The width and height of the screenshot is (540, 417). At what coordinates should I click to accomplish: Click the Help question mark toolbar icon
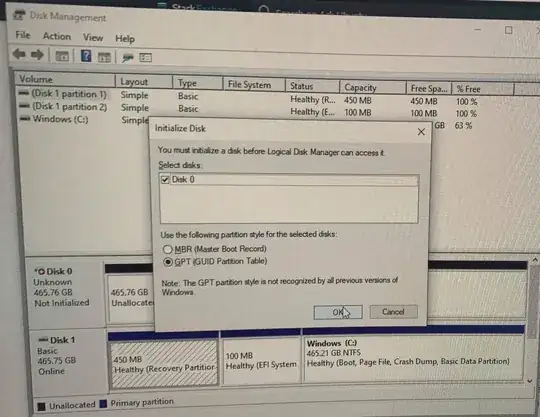[86, 56]
